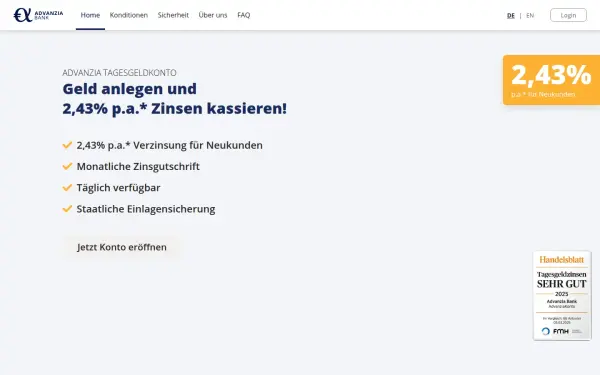Image resolution: width=600 pixels, height=375 pixels.
Task: Click the 'ADVANZIA TAGESGELDKONTO' subtitle
Action: (119, 73)
